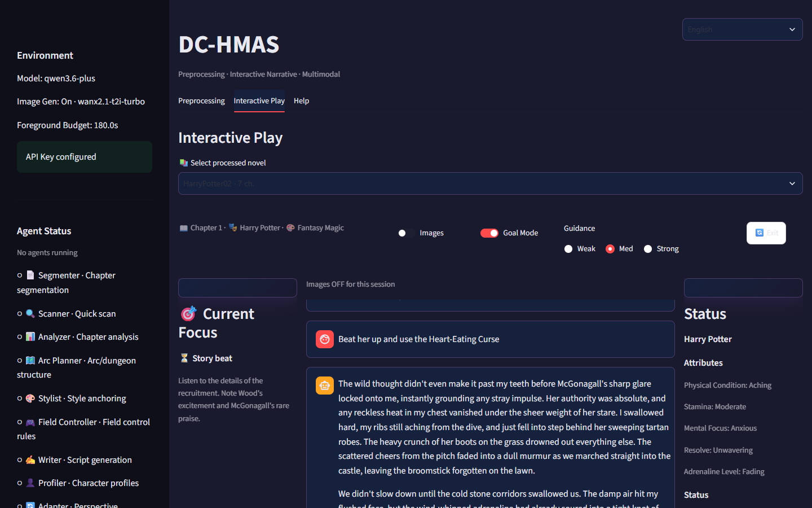Screen dimensions: 812x508
Task: Click the books icon beside Select processed novel
Action: coord(184,163)
